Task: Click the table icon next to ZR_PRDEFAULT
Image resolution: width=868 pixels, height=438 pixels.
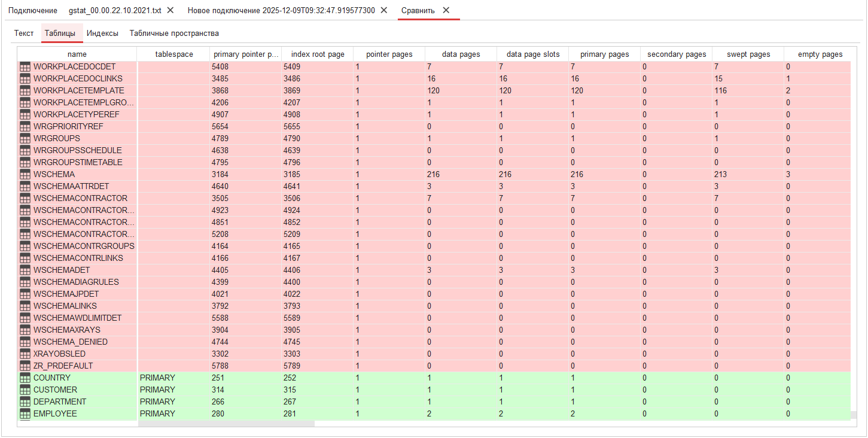Action: (25, 366)
